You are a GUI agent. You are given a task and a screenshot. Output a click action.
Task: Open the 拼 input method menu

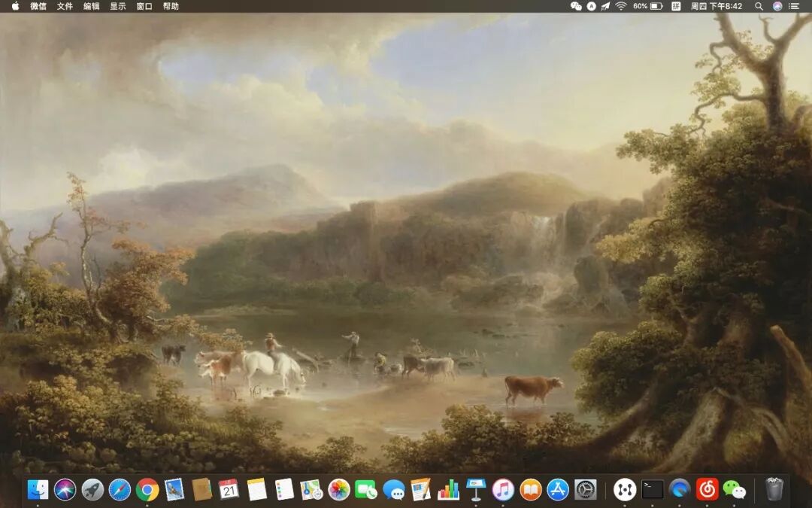676,6
